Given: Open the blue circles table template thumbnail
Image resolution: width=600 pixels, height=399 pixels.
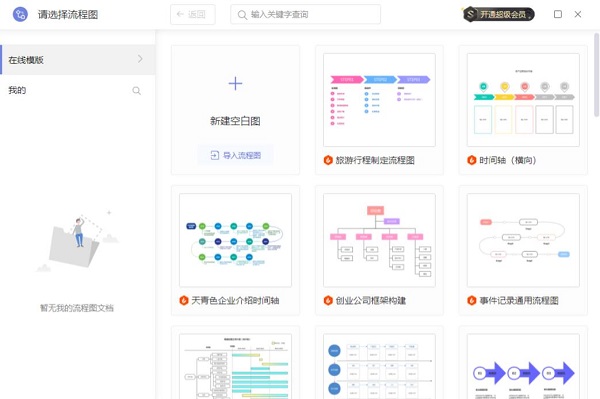Looking at the screenshot, I should point(379,366).
